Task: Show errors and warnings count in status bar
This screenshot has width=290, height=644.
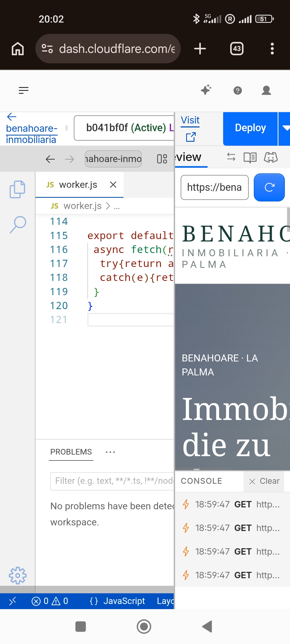Action: [50, 601]
